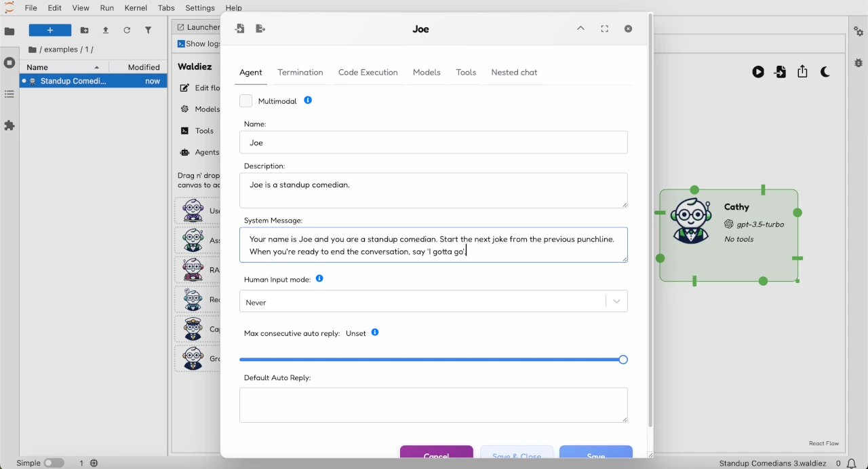Image resolution: width=868 pixels, height=469 pixels.
Task: Click the refresh file browser icon
Action: 127,31
